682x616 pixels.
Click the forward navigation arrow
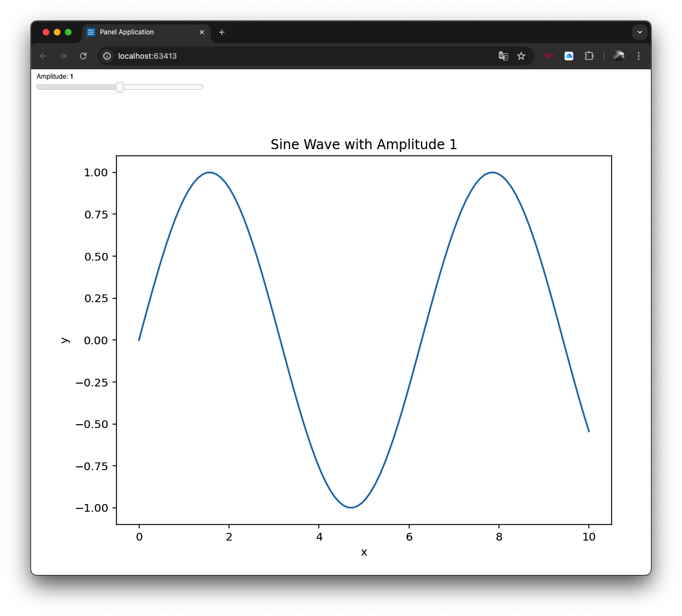coord(63,56)
